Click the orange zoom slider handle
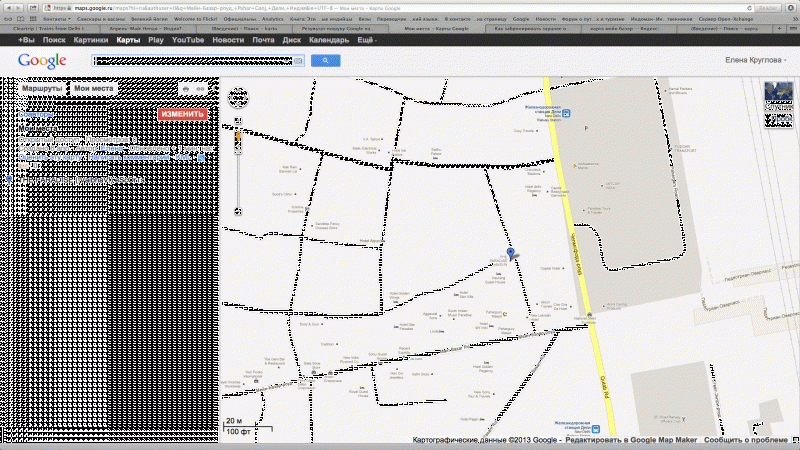The width and height of the screenshot is (800, 450). (x=238, y=136)
